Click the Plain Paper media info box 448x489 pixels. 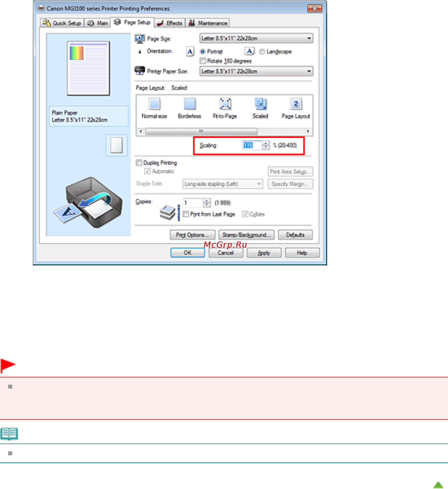89,116
